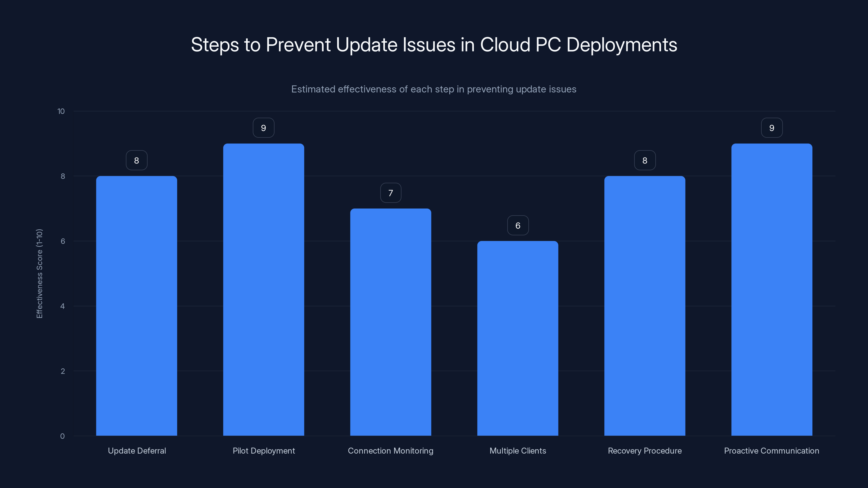This screenshot has width=868, height=488.
Task: Click the Recovery Procedure axis label
Action: coord(644,451)
